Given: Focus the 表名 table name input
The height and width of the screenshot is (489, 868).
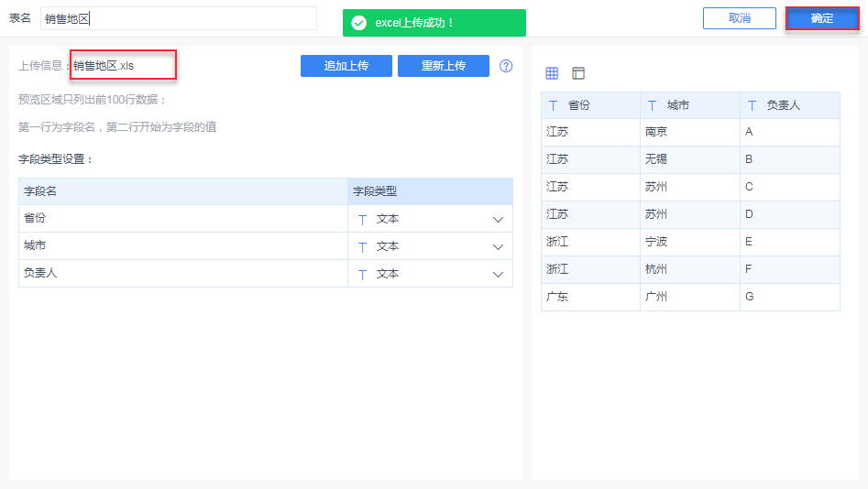Looking at the screenshot, I should pos(179,18).
